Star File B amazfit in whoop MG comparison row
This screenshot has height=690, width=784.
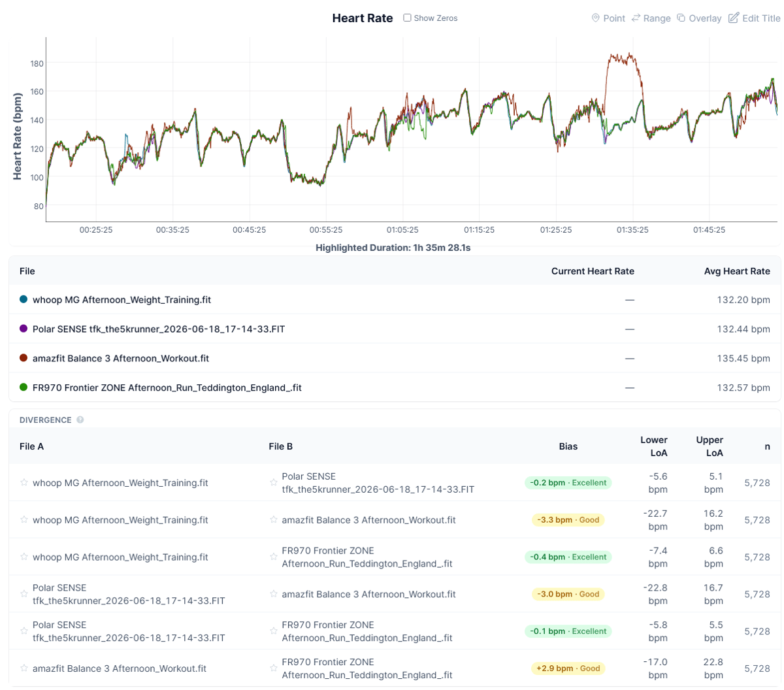(x=274, y=519)
